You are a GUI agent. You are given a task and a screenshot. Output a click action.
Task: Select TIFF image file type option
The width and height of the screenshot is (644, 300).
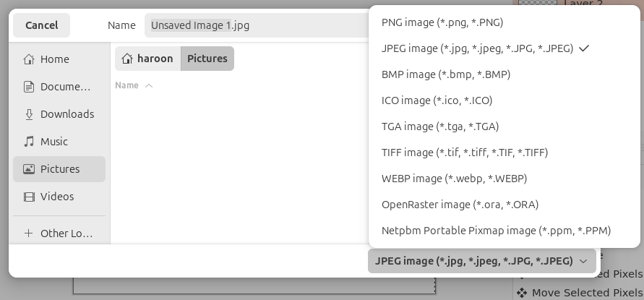coord(464,153)
